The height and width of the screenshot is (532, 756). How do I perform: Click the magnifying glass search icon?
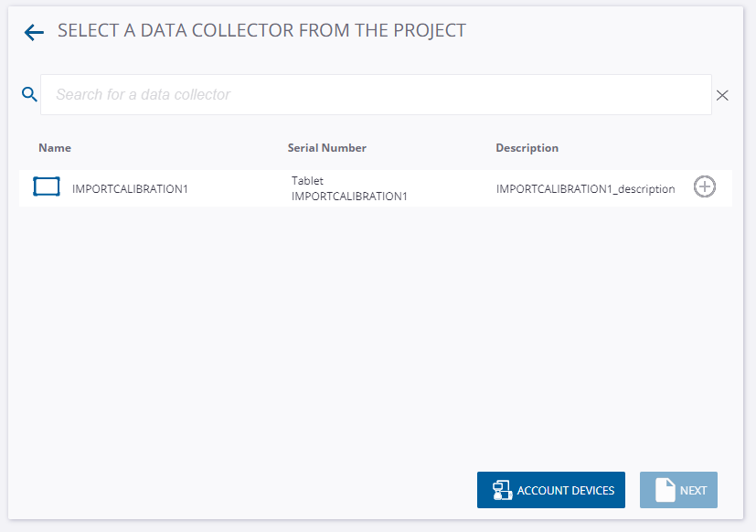coord(29,94)
